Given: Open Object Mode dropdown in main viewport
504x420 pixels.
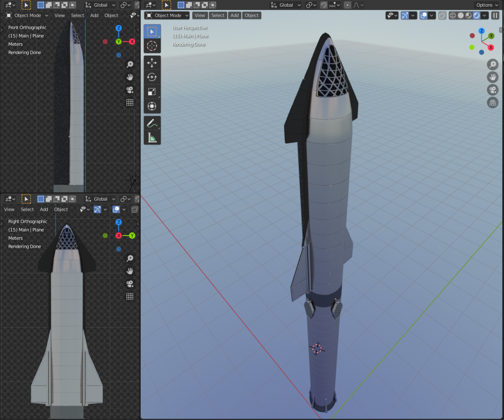Looking at the screenshot, I should point(167,16).
